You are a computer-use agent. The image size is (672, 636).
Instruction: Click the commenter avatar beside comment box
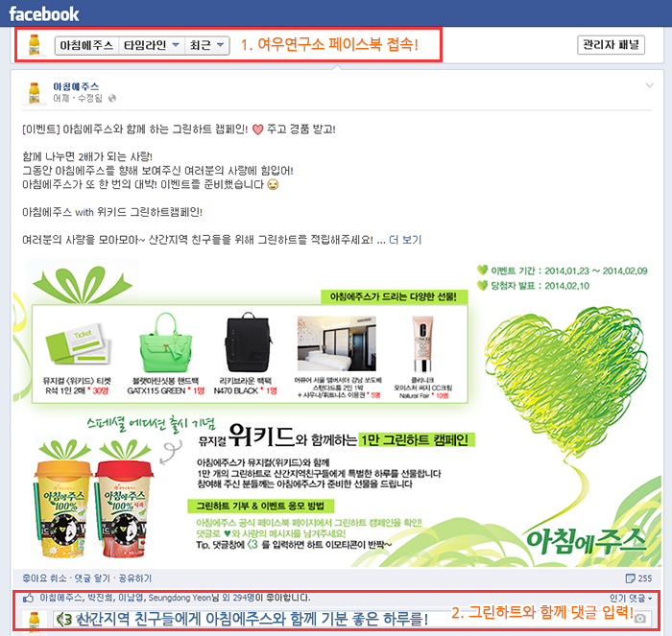coord(34,620)
